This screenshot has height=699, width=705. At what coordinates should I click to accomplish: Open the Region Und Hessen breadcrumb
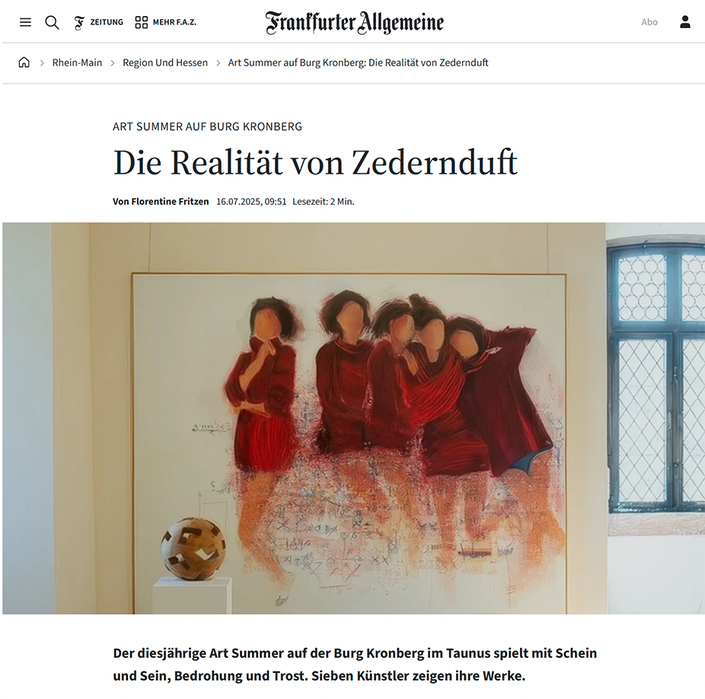point(165,62)
